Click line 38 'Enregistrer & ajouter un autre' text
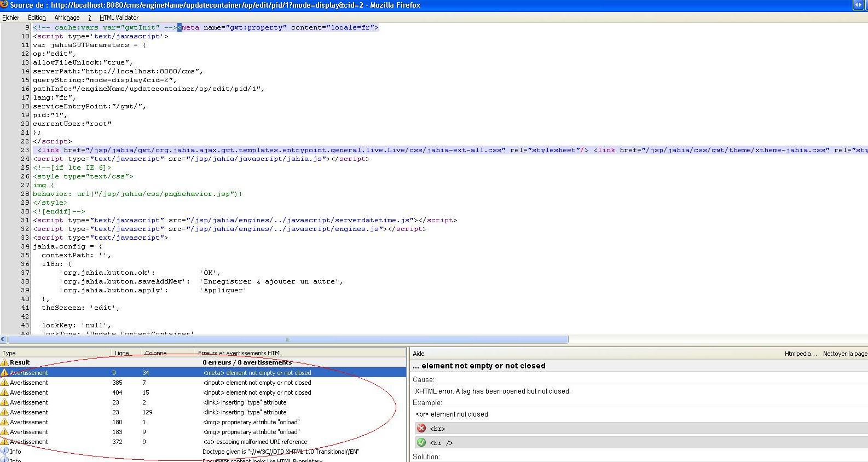 271,281
